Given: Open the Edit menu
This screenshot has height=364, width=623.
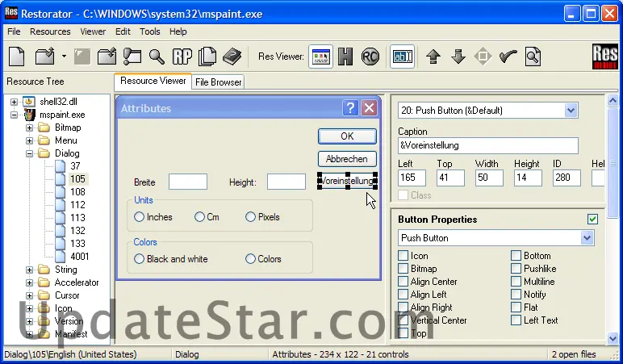Looking at the screenshot, I should pos(123,31).
